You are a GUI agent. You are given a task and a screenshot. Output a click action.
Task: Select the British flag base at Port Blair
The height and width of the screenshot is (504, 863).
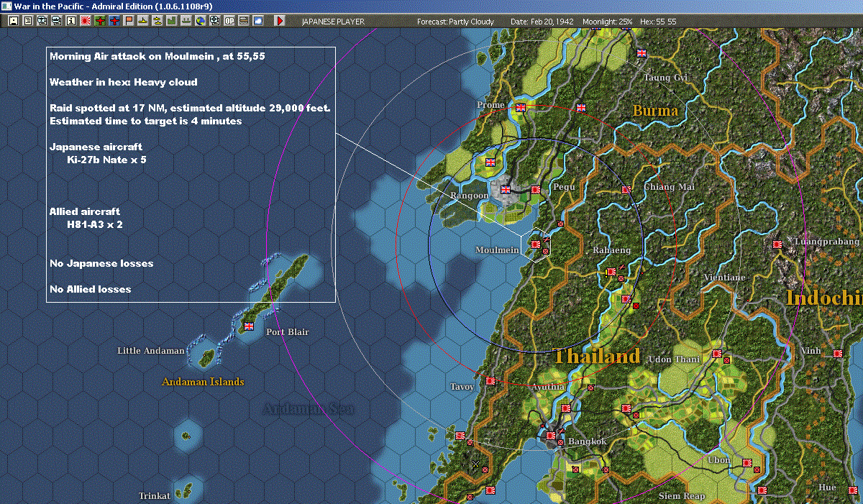[250, 326]
